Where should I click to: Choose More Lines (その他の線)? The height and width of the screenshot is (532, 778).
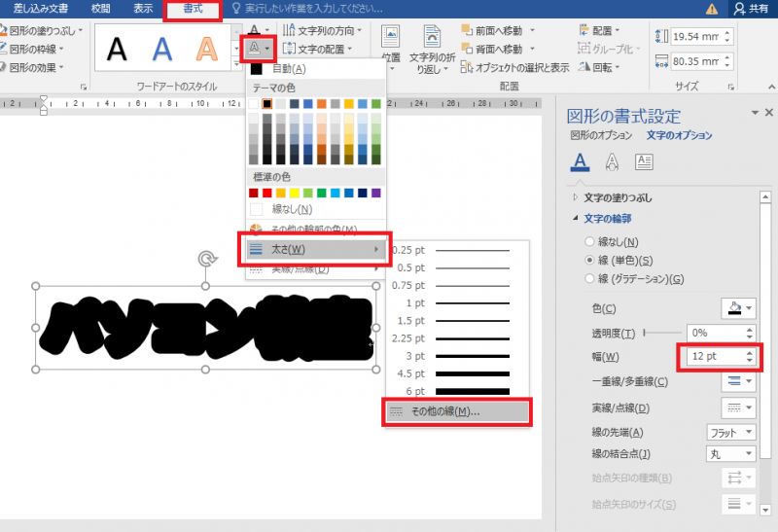(x=457, y=411)
